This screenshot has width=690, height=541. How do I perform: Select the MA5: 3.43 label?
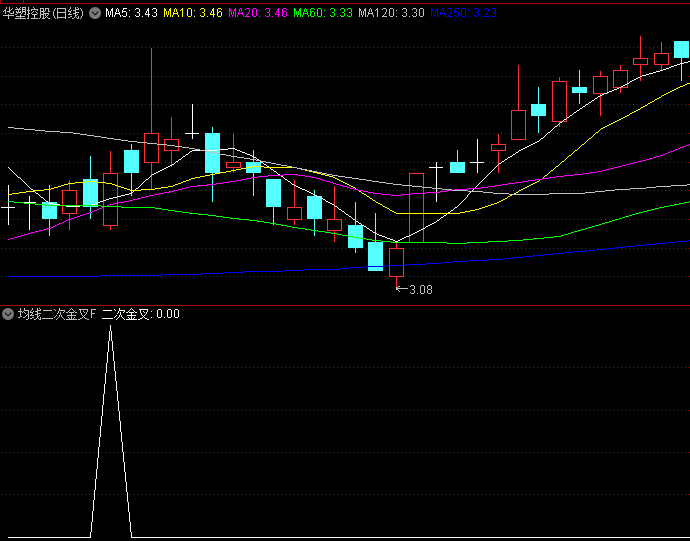(130, 14)
